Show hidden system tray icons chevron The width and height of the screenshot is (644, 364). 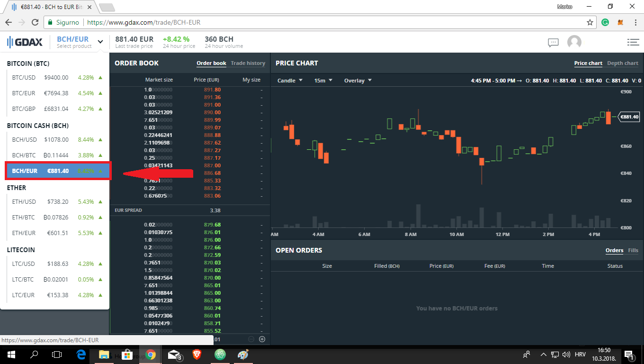(x=543, y=355)
